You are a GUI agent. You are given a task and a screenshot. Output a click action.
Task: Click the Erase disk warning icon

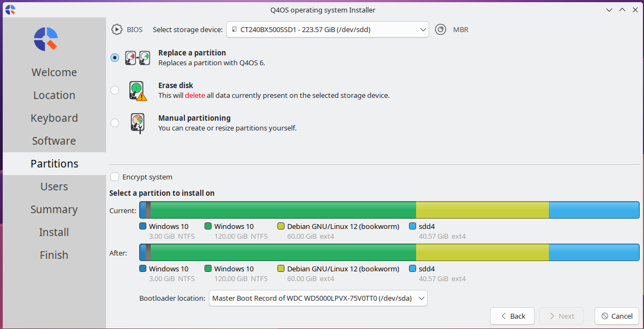pyautogui.click(x=138, y=91)
